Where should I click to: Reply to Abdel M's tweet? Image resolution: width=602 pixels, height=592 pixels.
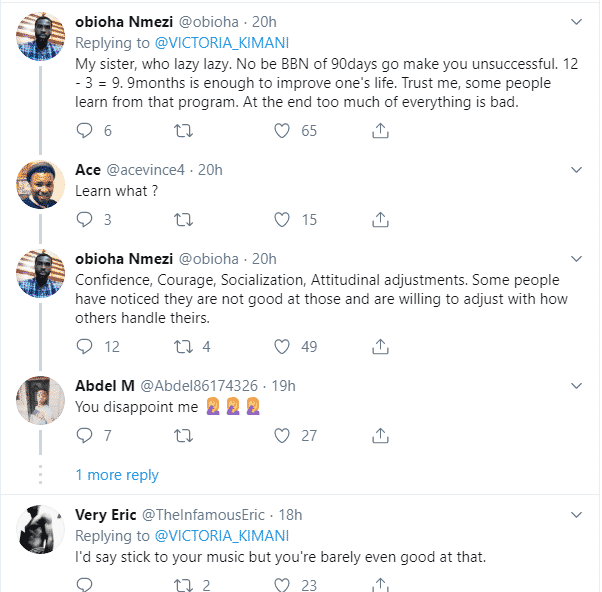pyautogui.click(x=85, y=435)
